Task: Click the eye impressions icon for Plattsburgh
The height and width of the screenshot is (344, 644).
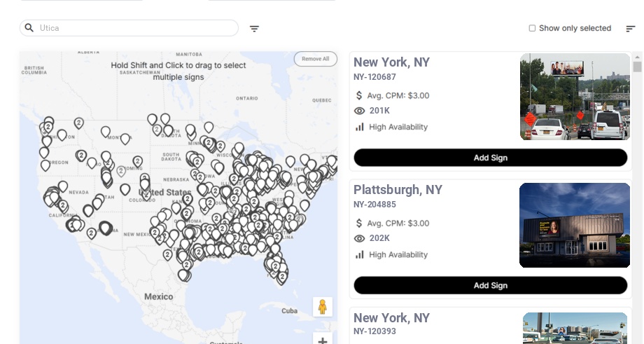Action: tap(360, 238)
